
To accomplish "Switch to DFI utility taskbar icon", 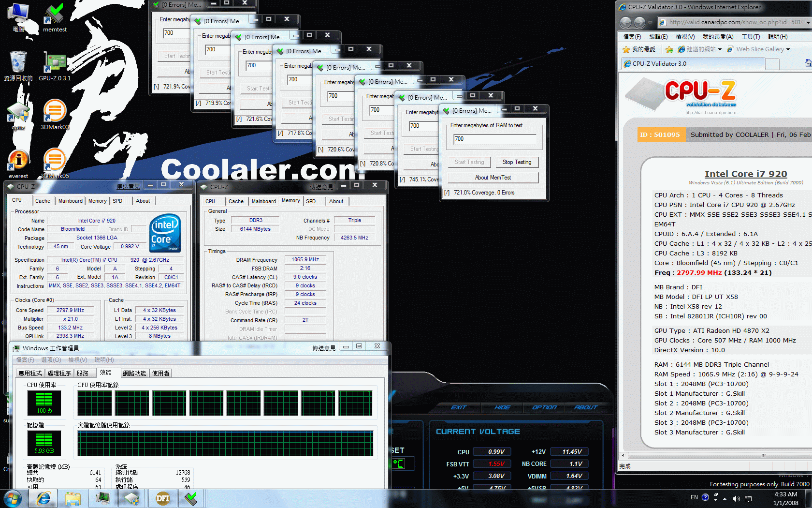I will (x=162, y=498).
